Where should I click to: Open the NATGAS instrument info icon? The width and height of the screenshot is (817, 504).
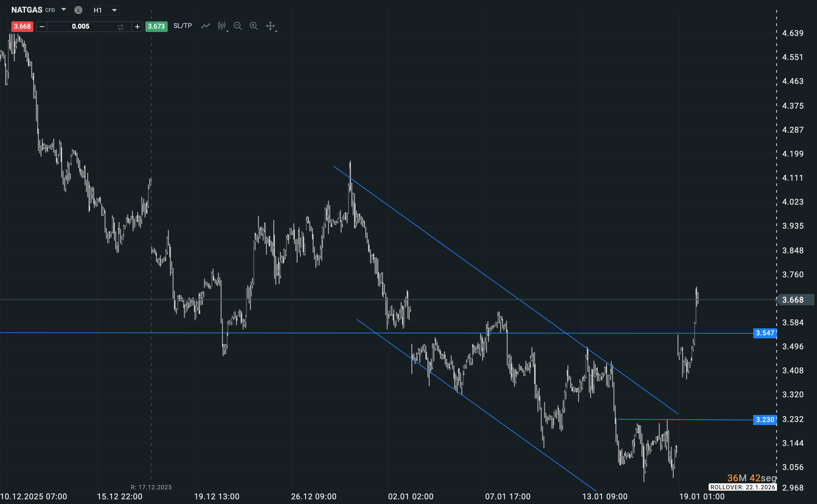[x=78, y=10]
